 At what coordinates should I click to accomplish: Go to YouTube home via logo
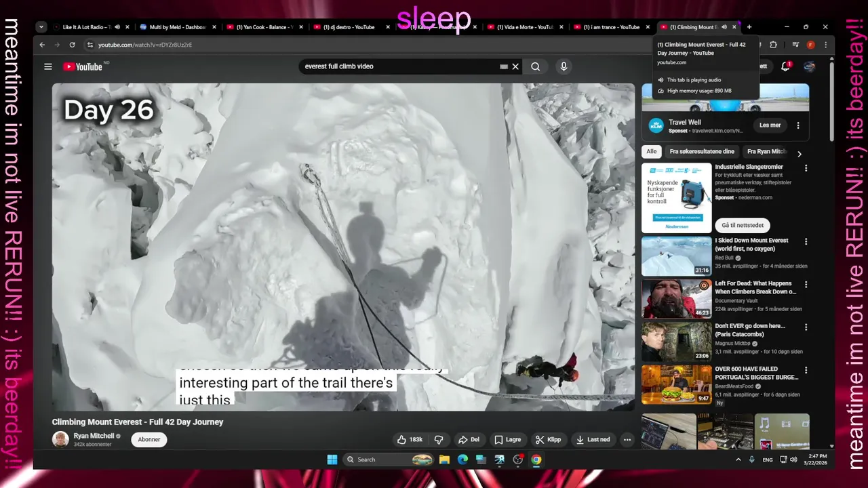point(83,66)
